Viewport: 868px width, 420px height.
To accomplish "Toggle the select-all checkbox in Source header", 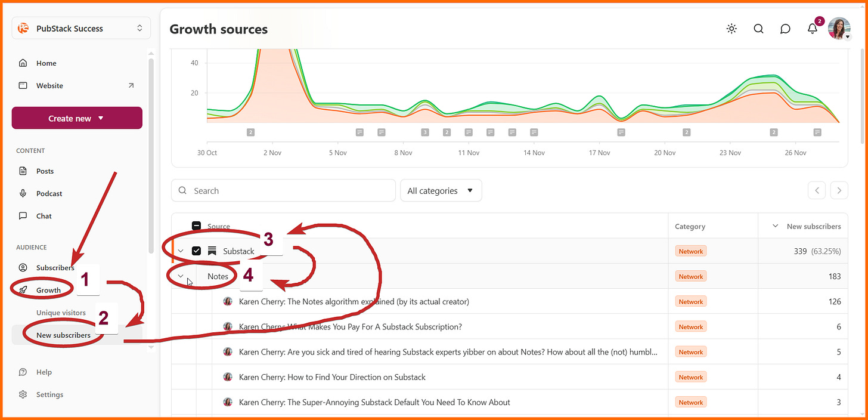I will pyautogui.click(x=196, y=226).
